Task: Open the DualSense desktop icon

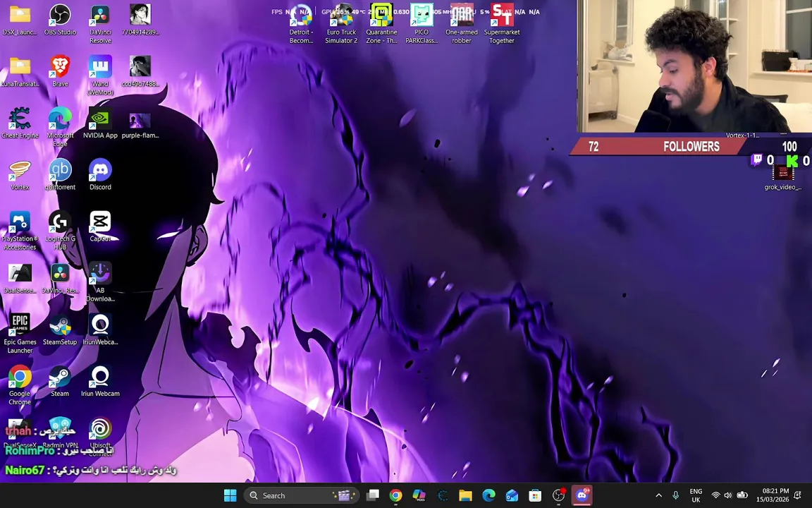Action: (20, 279)
